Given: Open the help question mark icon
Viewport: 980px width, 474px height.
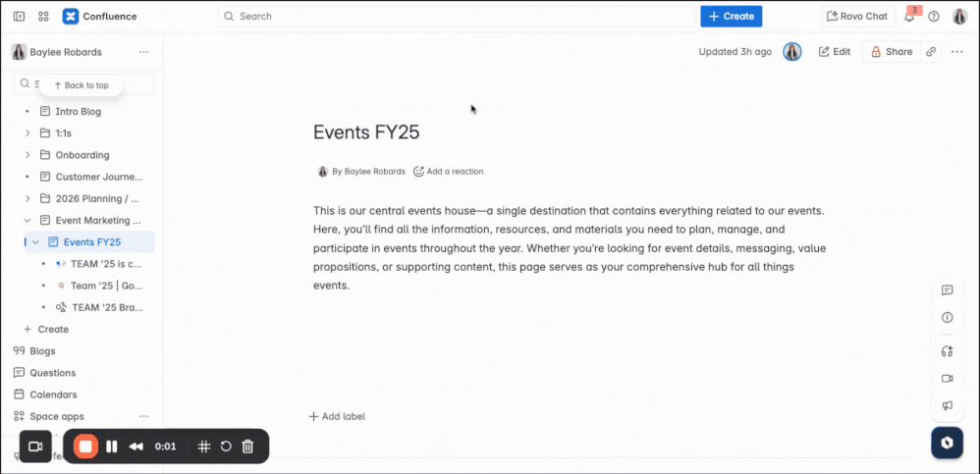Looking at the screenshot, I should click(x=934, y=17).
